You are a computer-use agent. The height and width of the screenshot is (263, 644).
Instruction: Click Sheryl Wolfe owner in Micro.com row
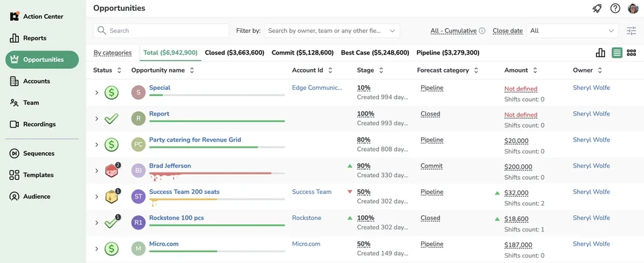(x=592, y=244)
